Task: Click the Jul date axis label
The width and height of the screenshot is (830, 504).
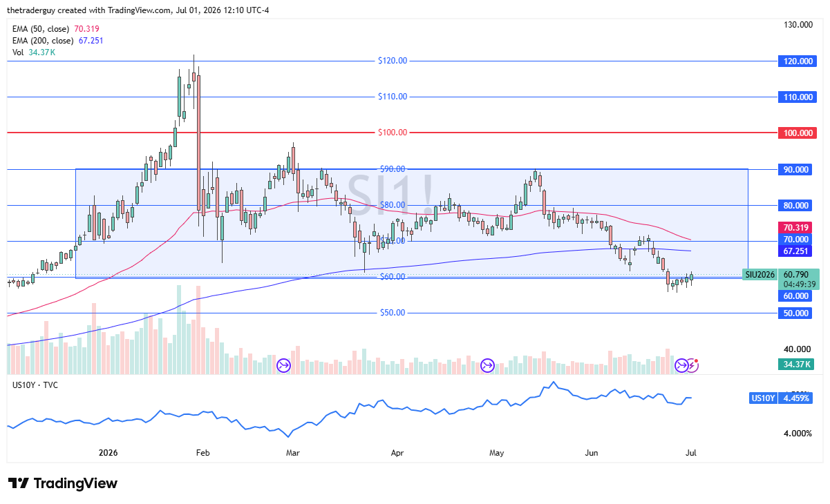Action: (x=690, y=453)
